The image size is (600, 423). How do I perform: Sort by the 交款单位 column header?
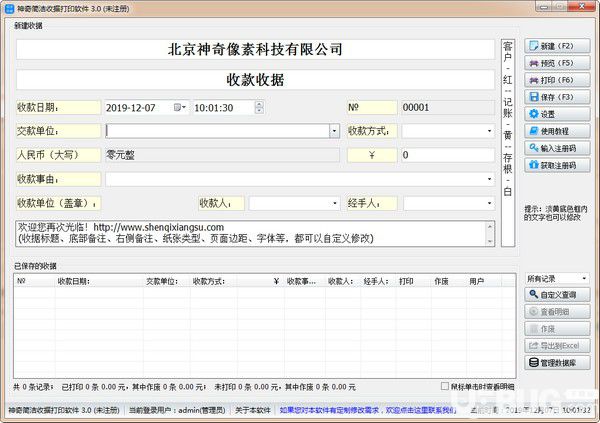pyautogui.click(x=166, y=281)
